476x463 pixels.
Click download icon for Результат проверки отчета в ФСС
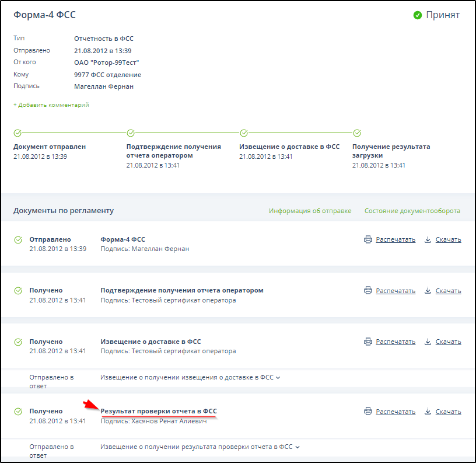(428, 411)
